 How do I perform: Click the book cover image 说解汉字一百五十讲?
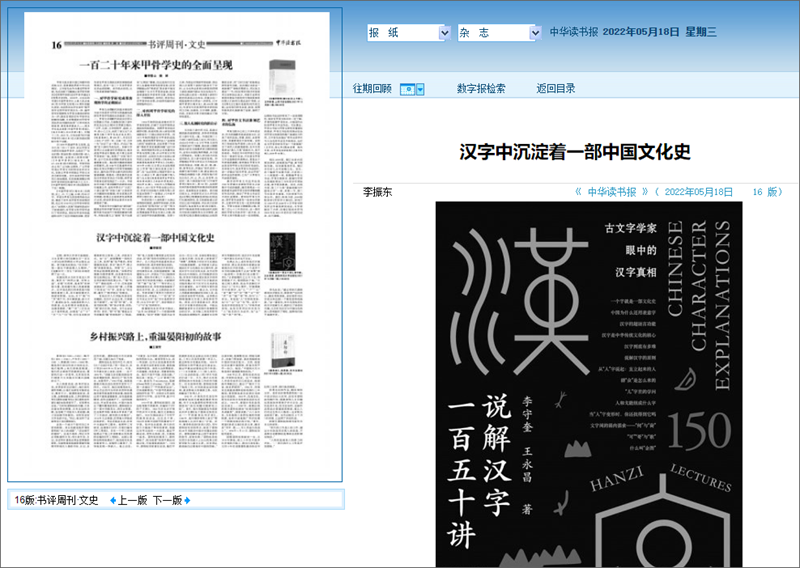[x=589, y=384]
